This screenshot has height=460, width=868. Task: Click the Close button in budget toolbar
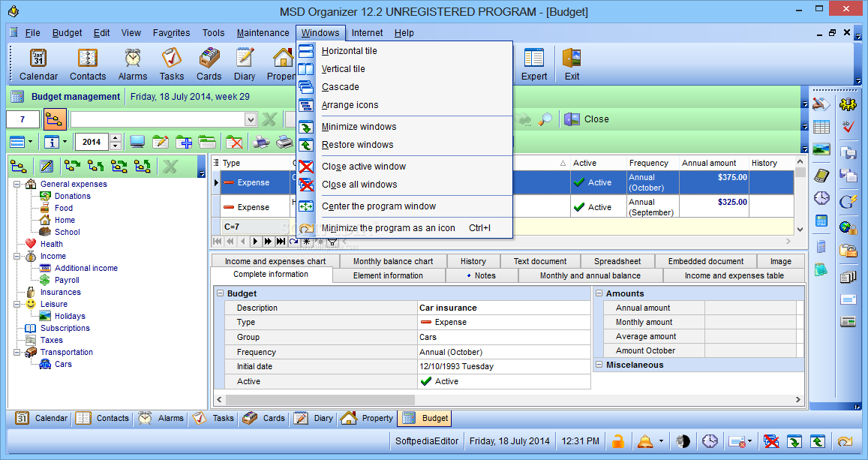tap(586, 119)
